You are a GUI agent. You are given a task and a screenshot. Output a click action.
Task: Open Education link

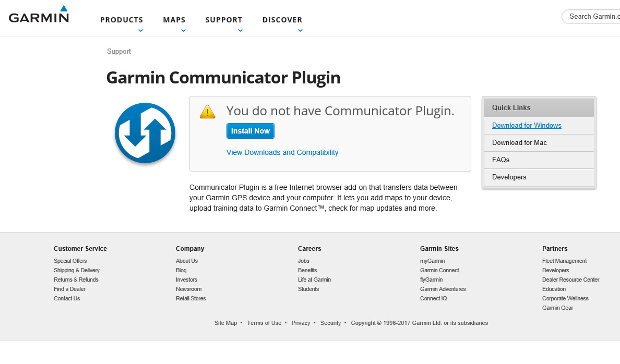pos(554,289)
